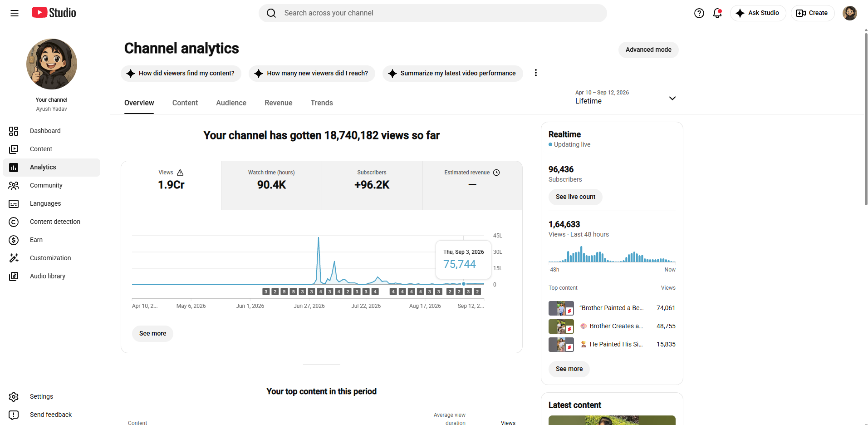Open "Brother Painted a Be..." top content item
This screenshot has width=868, height=425.
tap(612, 308)
